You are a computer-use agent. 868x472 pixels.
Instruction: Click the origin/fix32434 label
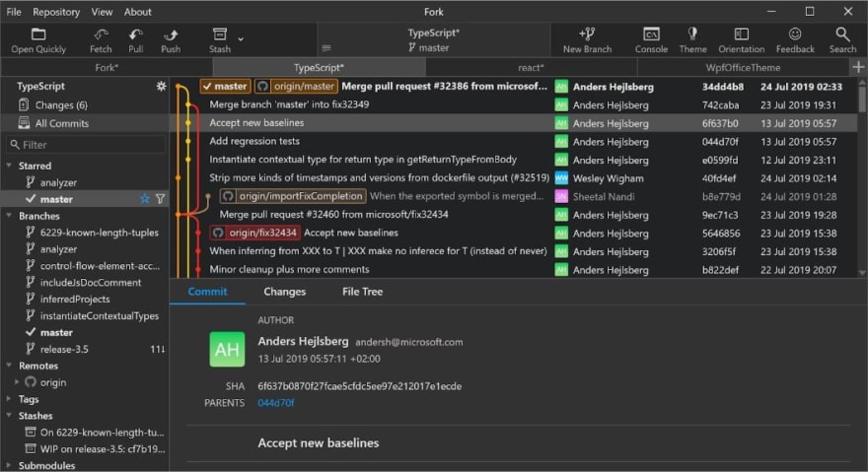click(x=254, y=233)
